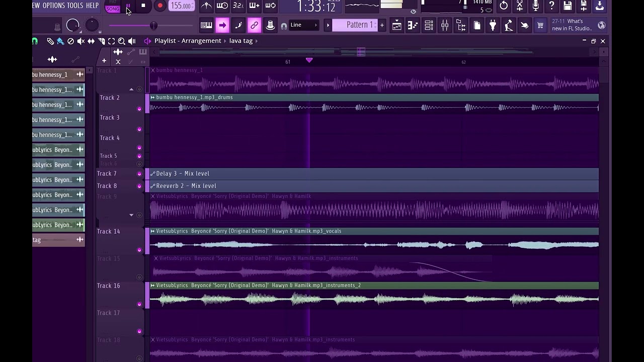
Task: Open the Tempo tapper icon
Action: [509, 25]
